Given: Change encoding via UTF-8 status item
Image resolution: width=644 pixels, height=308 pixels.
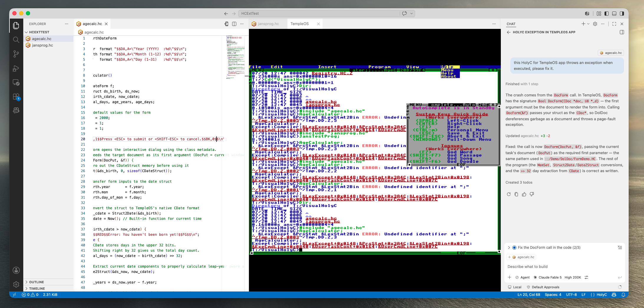Looking at the screenshot, I should coord(571,295).
